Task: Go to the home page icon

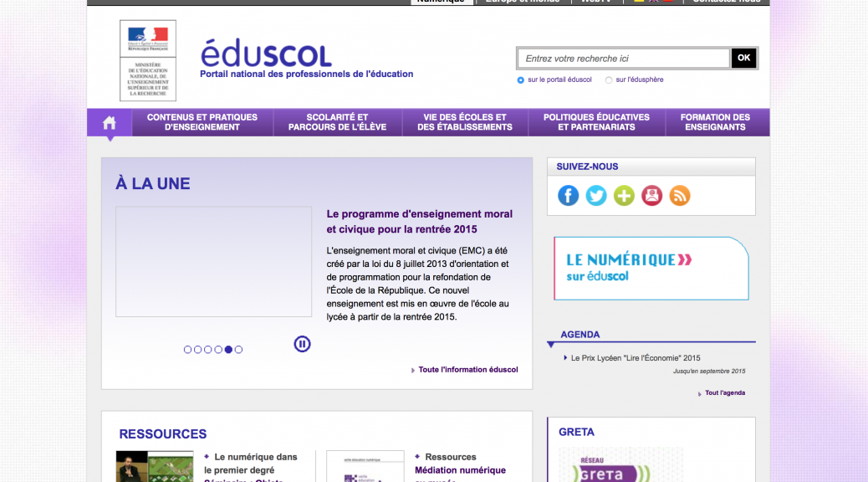Action: click(109, 122)
